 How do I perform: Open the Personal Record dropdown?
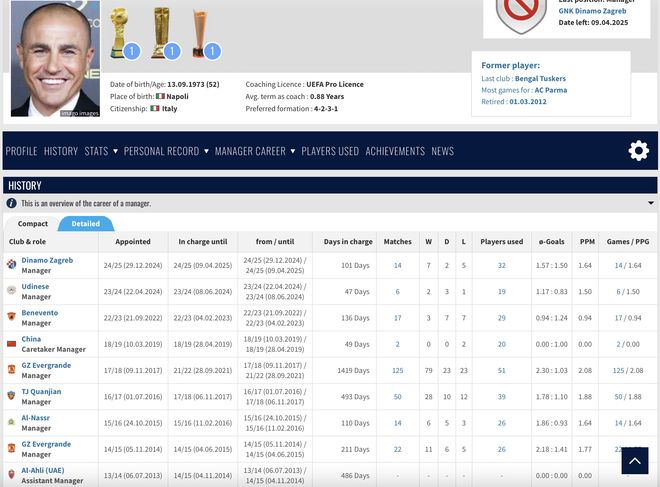pyautogui.click(x=166, y=151)
